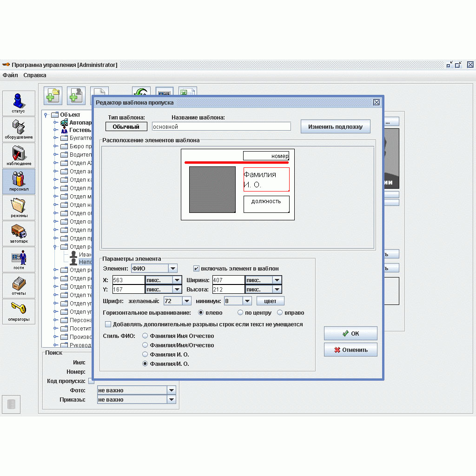476x476 pixels.
Task: Go to the автопарк truck icon
Action: (19, 233)
